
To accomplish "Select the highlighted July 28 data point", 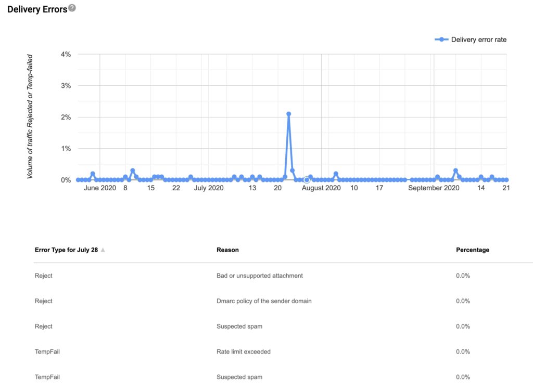I will pyautogui.click(x=307, y=180).
